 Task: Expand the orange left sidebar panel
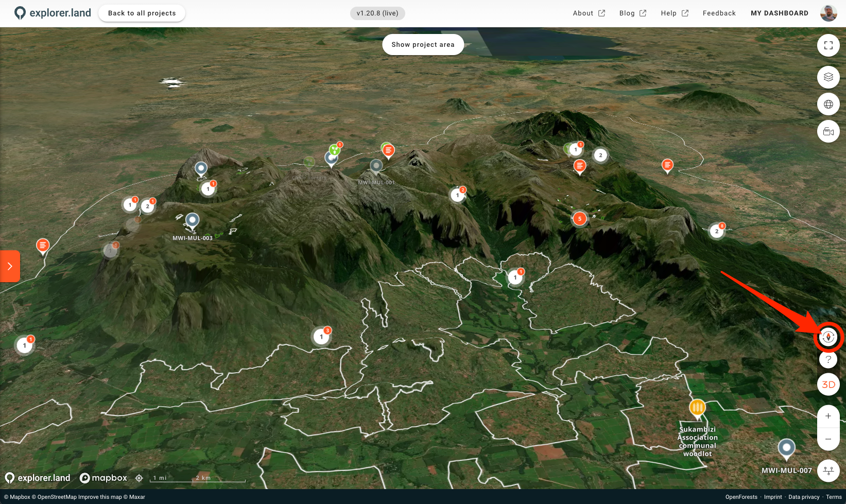[x=10, y=266]
